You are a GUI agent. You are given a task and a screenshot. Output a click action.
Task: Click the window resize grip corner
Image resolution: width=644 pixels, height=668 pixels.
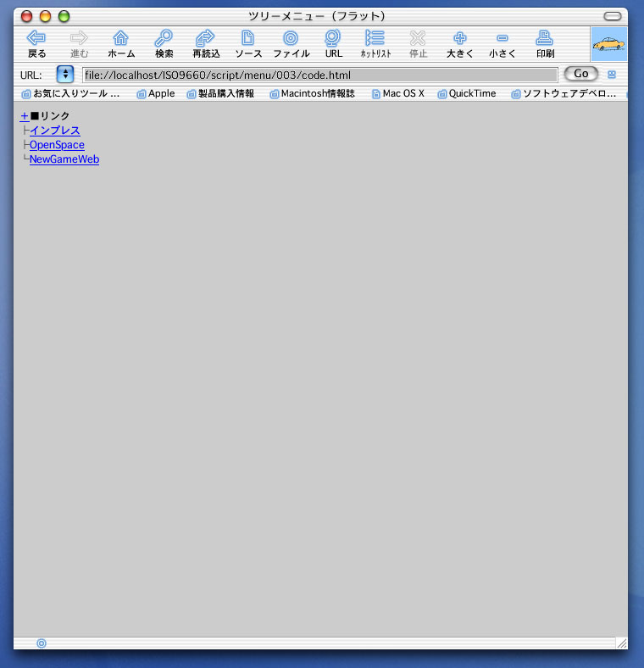(621, 643)
